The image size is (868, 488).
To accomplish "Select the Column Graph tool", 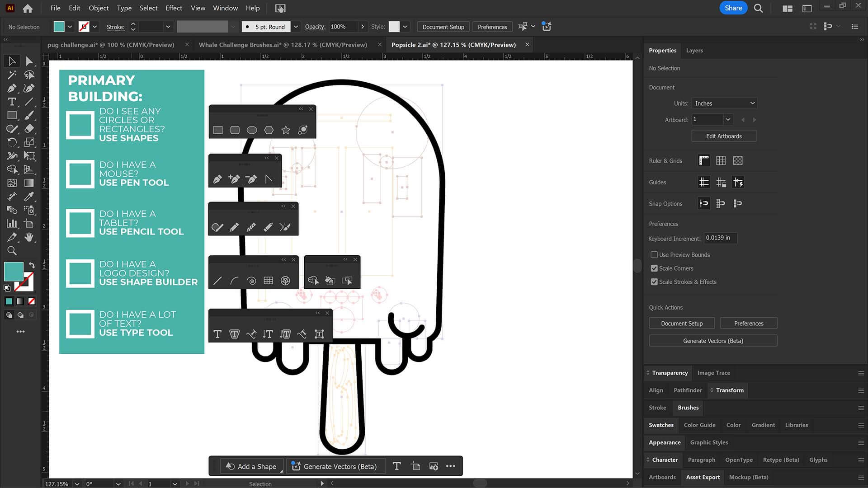I will (x=12, y=224).
